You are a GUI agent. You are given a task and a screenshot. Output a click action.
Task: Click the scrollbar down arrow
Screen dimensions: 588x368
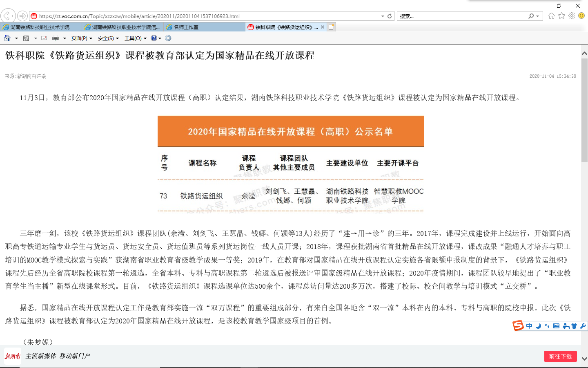point(584,358)
